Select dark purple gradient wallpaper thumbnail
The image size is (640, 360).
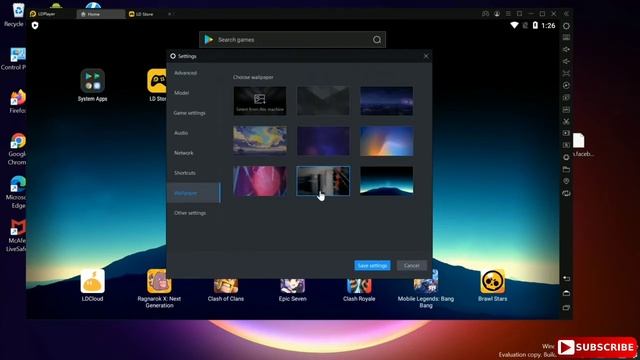(x=323, y=141)
